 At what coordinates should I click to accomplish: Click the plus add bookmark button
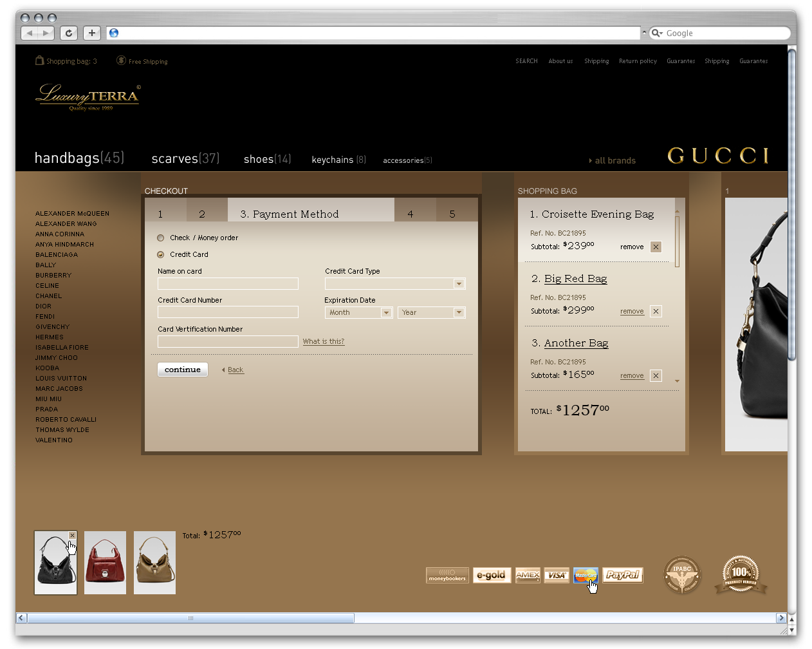[92, 33]
